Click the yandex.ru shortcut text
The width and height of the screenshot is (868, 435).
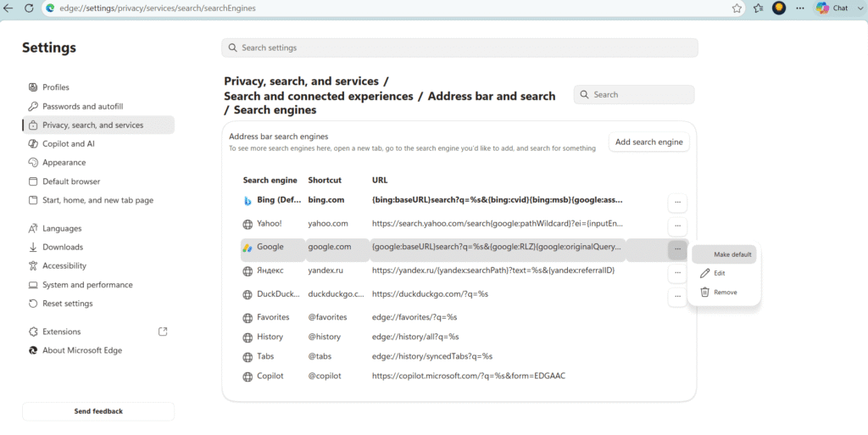click(x=325, y=270)
